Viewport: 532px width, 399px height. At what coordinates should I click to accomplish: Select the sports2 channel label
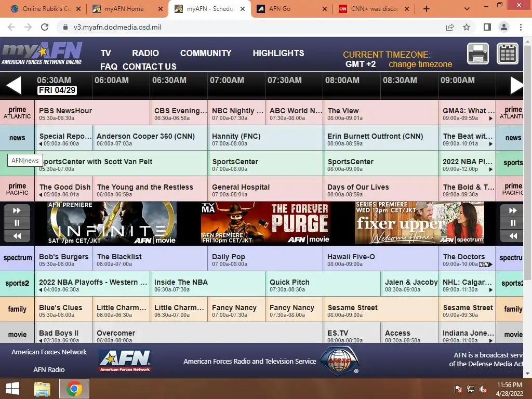pyautogui.click(x=17, y=283)
